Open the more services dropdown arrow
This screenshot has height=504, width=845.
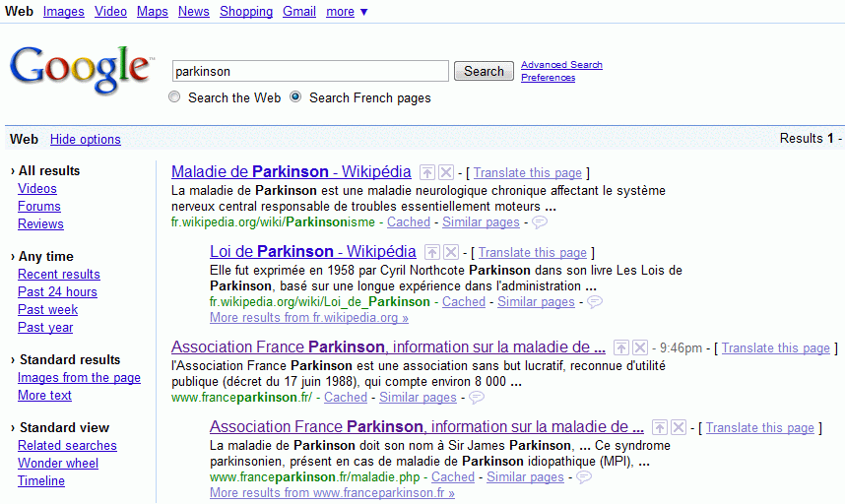point(363,12)
